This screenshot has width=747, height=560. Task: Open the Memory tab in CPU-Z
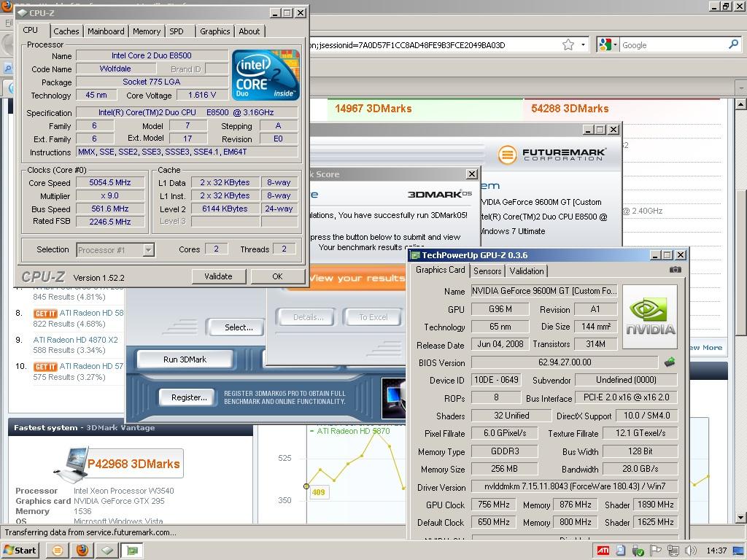pos(146,31)
